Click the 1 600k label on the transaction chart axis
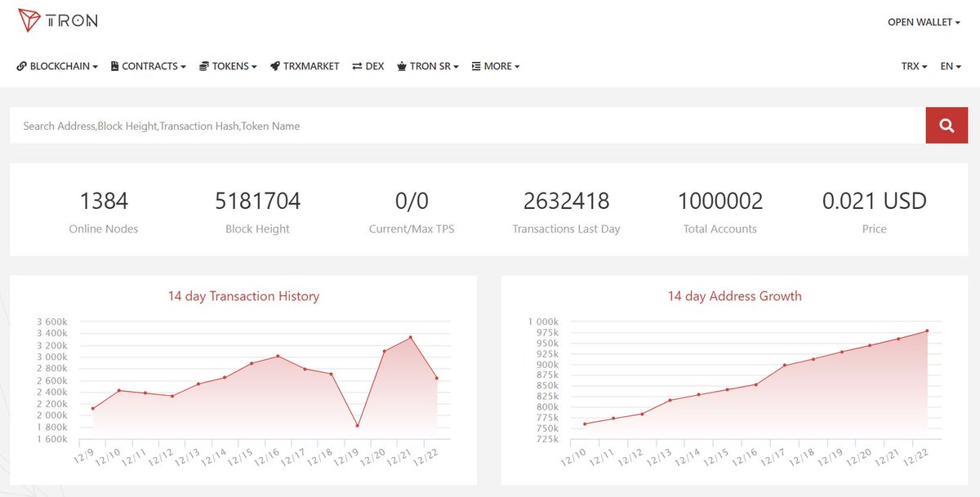 pyautogui.click(x=52, y=439)
